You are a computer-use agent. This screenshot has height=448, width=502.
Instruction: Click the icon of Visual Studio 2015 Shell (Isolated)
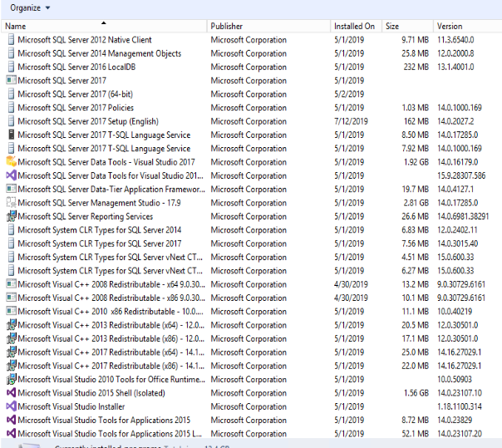pos(11,392)
